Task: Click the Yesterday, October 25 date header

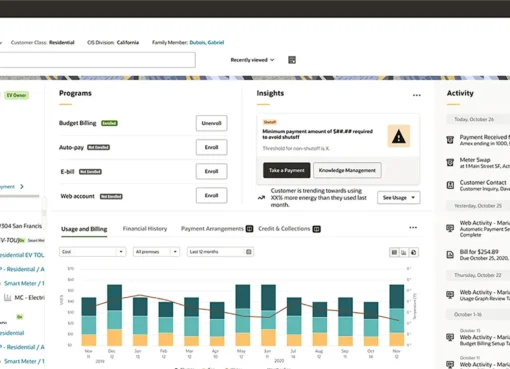Action: (478, 206)
